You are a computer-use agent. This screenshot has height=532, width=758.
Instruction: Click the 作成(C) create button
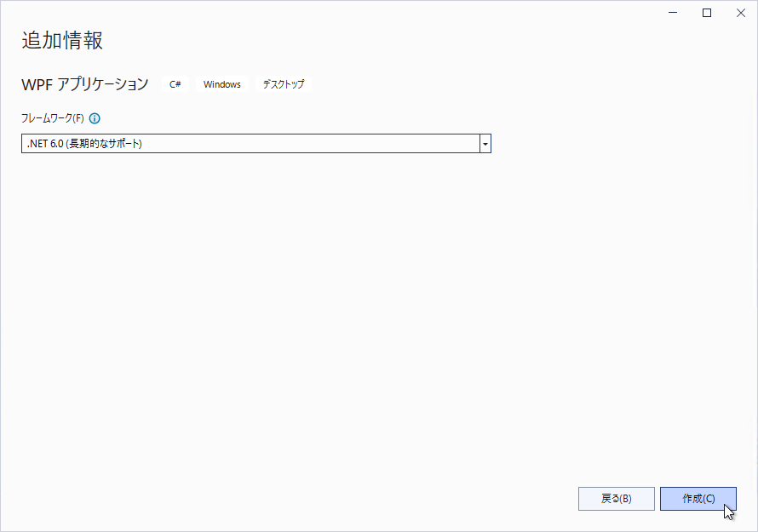(698, 499)
